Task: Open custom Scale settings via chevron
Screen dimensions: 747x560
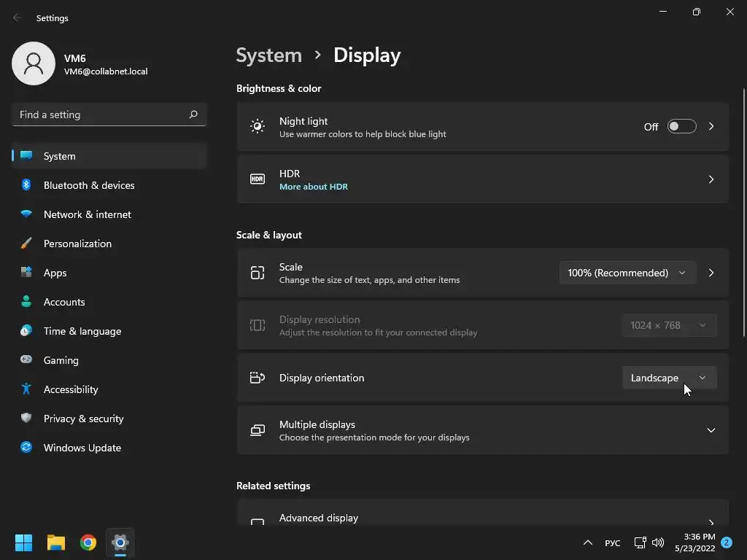Action: (711, 273)
